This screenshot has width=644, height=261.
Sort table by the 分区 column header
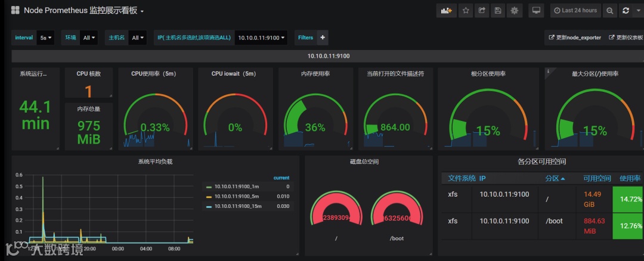point(555,179)
